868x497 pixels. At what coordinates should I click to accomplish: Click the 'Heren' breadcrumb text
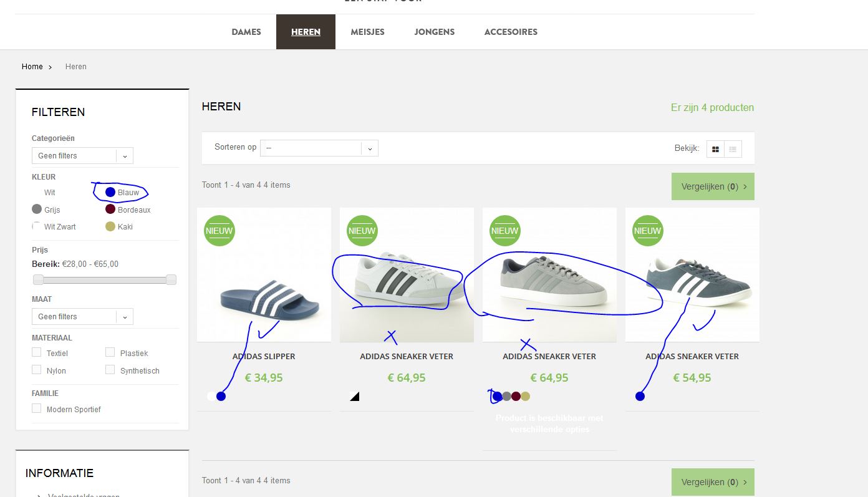tap(76, 67)
